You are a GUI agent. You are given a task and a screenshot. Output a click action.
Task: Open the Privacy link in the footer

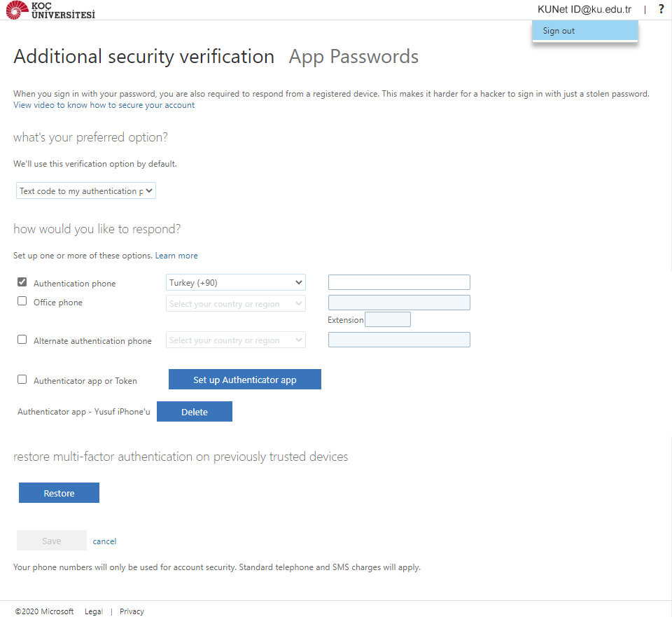click(132, 611)
